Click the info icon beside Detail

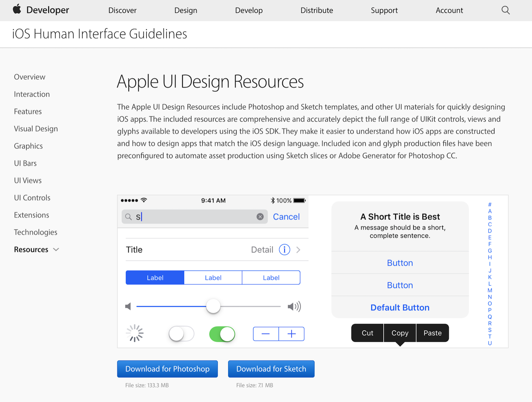coord(284,250)
